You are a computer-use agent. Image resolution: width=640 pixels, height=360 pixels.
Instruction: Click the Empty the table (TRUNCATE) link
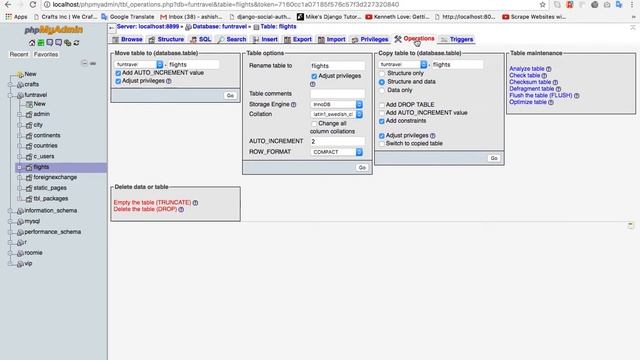[152, 202]
